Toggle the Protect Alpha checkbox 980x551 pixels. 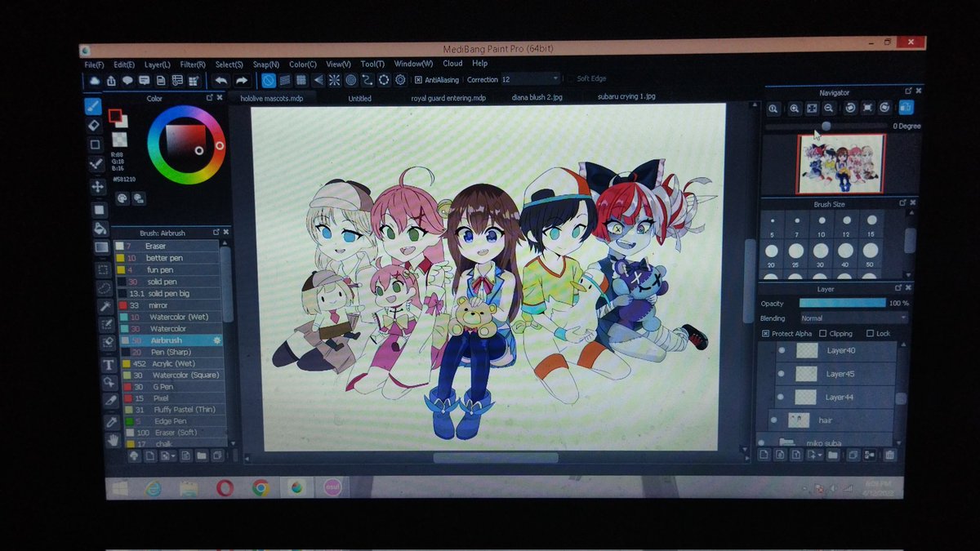765,334
